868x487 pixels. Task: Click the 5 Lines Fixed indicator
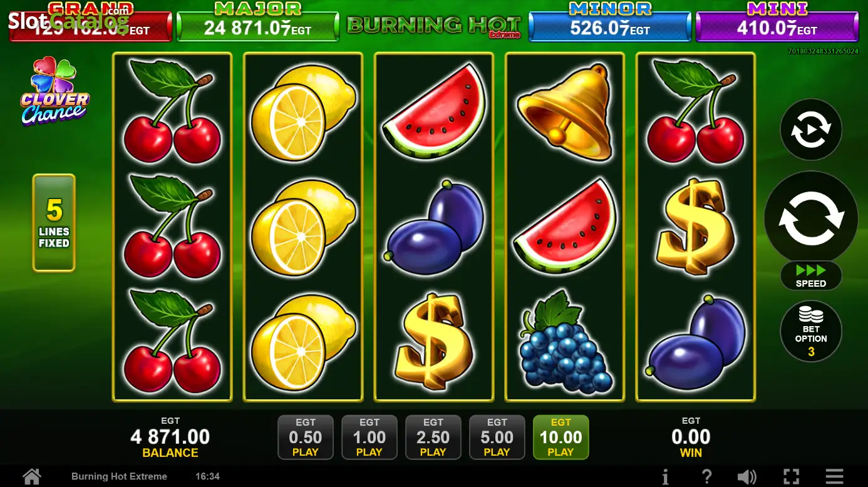pos(54,223)
